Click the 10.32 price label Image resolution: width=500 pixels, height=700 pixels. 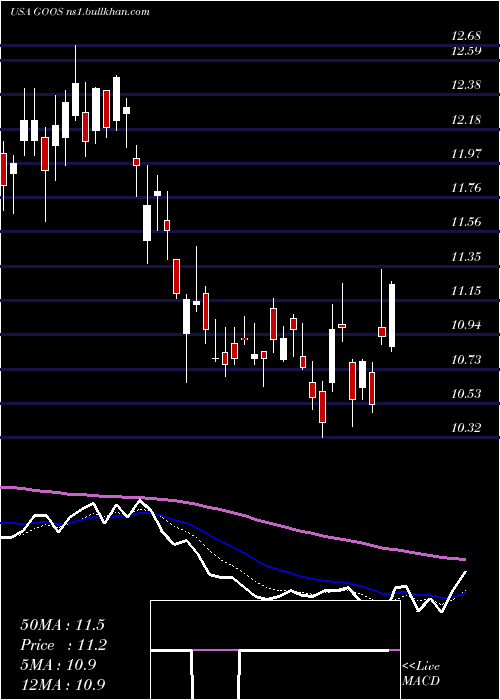(466, 428)
